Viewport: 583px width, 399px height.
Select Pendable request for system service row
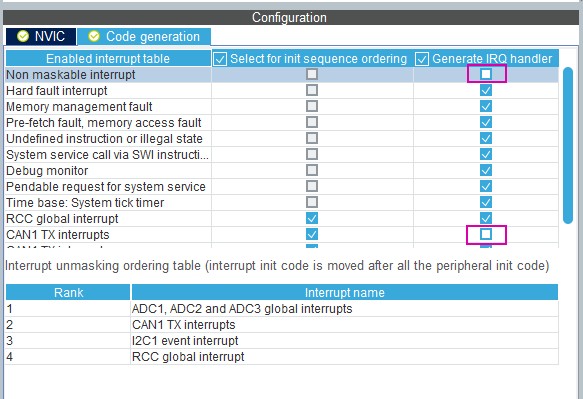coord(106,187)
